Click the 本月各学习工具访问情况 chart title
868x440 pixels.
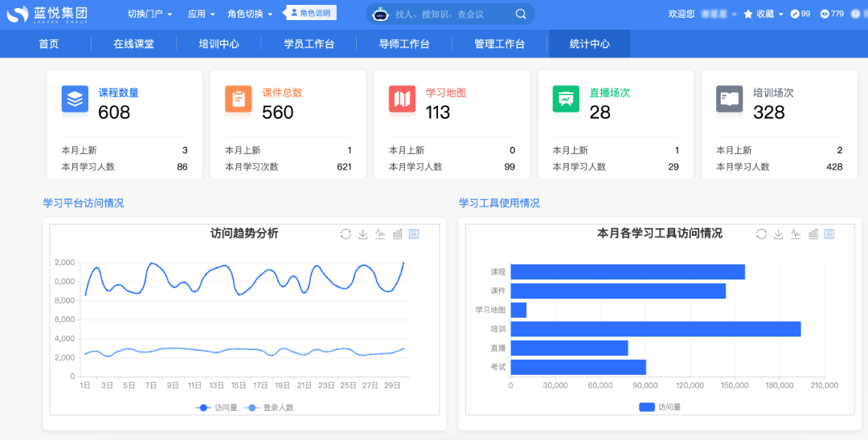[660, 234]
